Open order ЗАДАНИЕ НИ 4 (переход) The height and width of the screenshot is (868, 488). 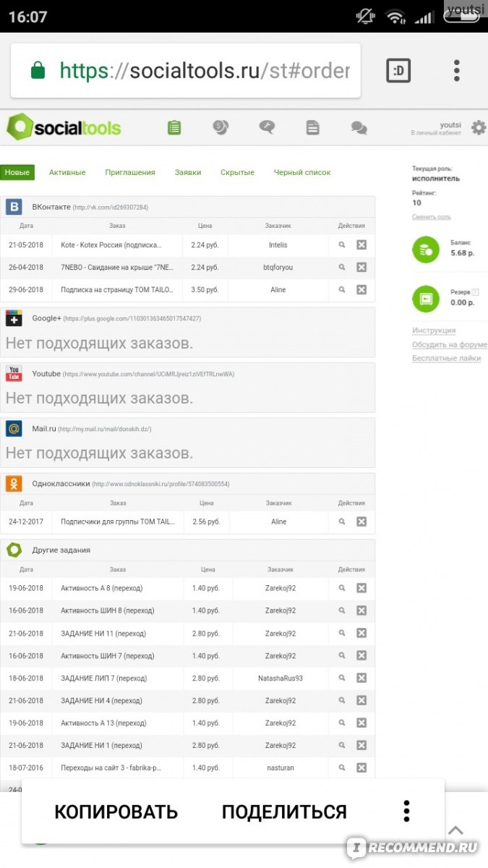click(102, 700)
